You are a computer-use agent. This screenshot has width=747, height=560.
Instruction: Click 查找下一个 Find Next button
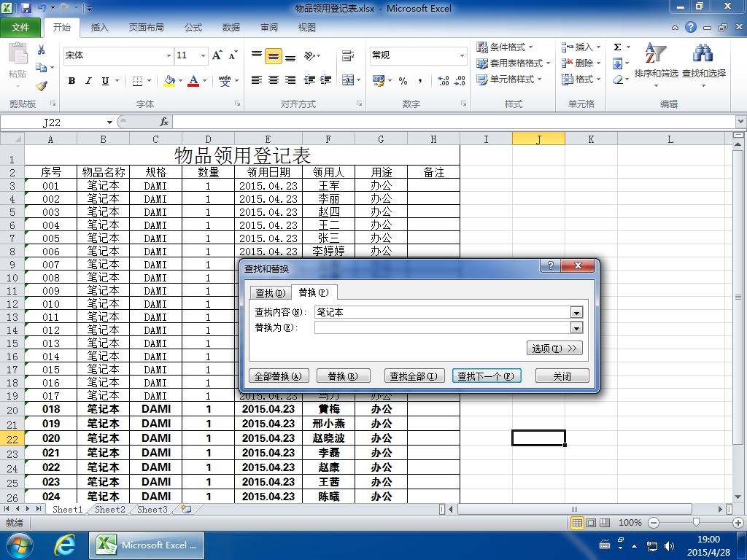click(487, 376)
